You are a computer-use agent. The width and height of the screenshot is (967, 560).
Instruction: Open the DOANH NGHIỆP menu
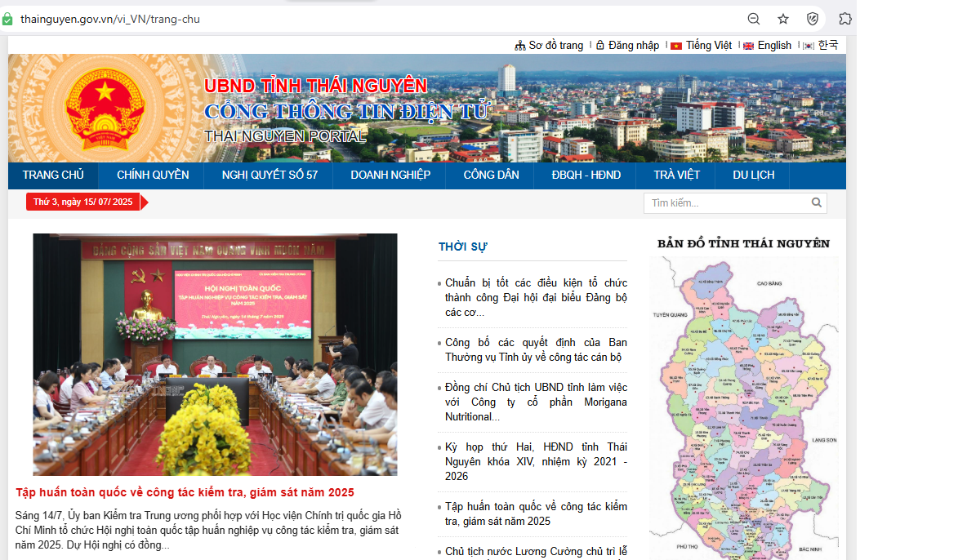coord(390,176)
